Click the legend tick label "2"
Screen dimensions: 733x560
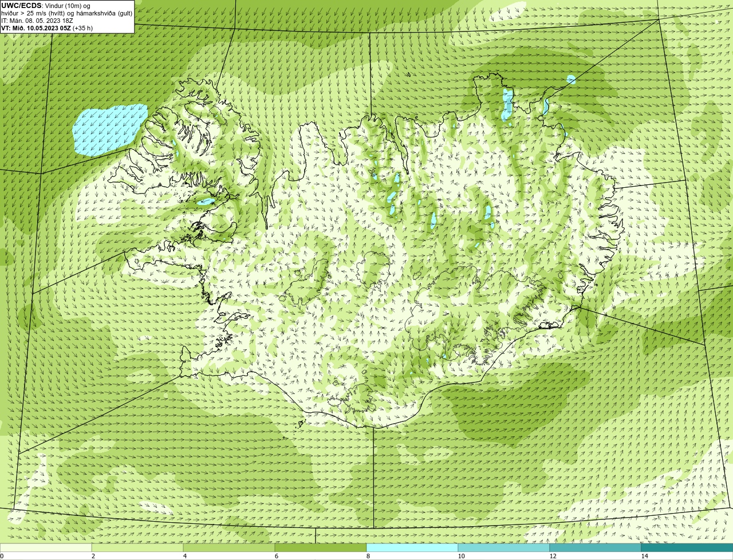(93, 556)
